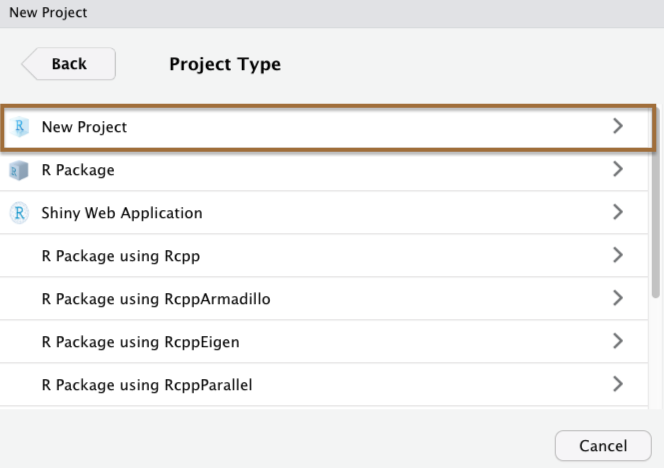
Task: Expand the Shiny Web Application chevron
Action: pos(618,212)
